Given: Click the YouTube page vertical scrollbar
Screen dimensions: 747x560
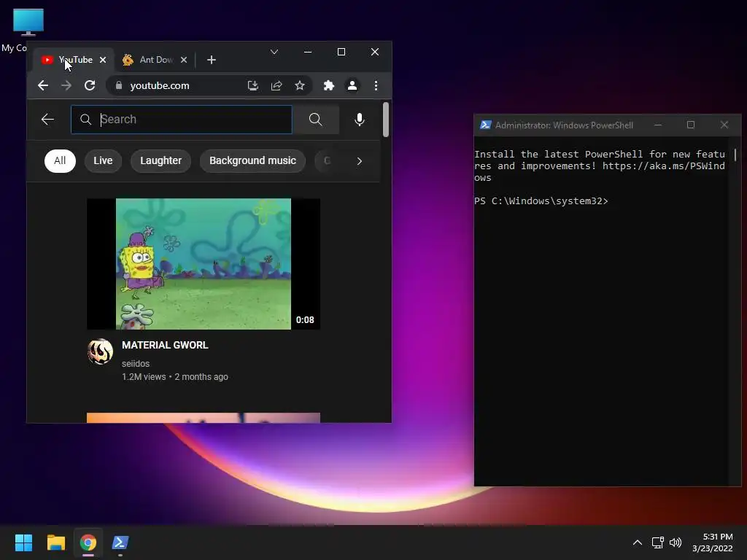Looking at the screenshot, I should pos(386,120).
